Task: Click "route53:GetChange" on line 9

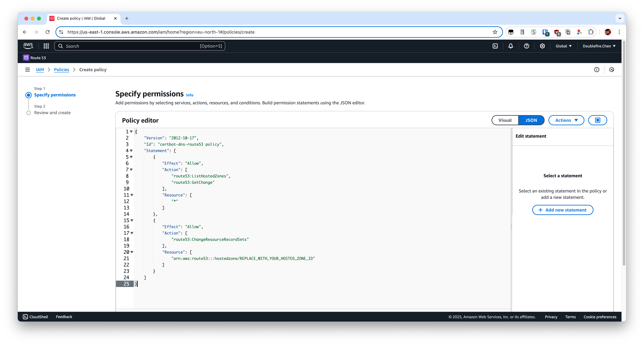Action: (x=193, y=182)
